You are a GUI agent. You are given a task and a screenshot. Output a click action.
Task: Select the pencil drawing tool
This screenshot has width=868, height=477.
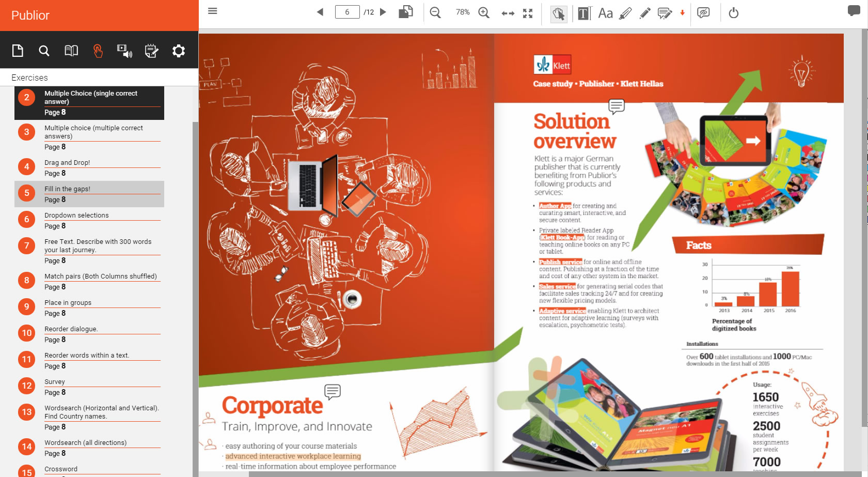click(645, 13)
